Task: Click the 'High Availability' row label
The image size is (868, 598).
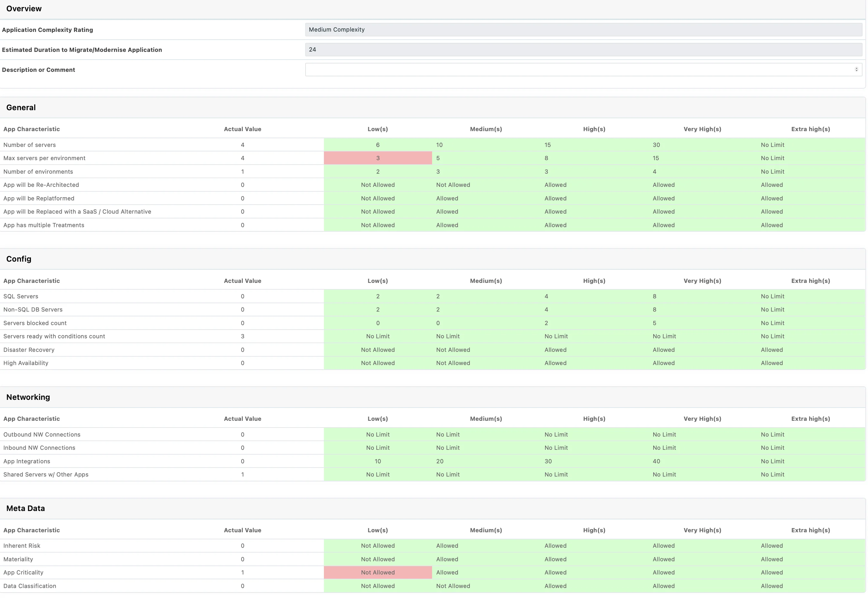Action: [26, 363]
